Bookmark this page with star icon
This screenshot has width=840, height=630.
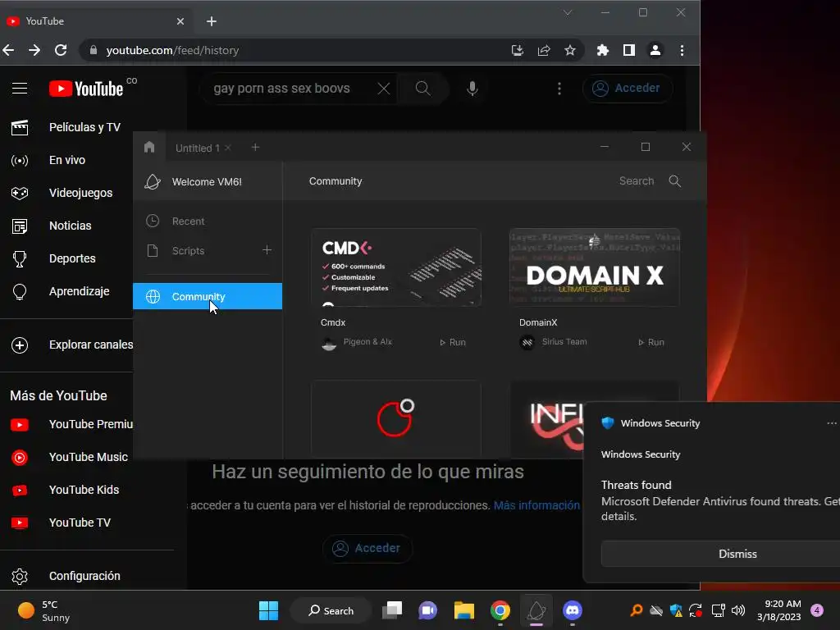(x=570, y=50)
